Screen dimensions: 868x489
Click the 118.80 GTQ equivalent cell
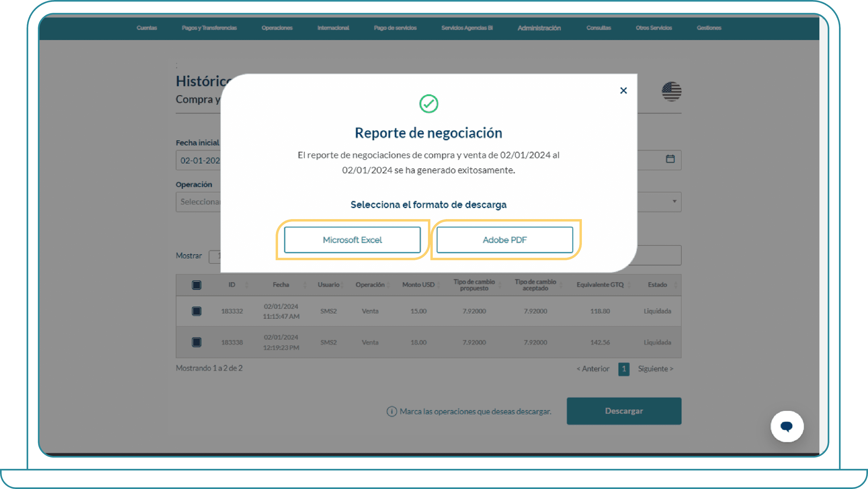[600, 311]
